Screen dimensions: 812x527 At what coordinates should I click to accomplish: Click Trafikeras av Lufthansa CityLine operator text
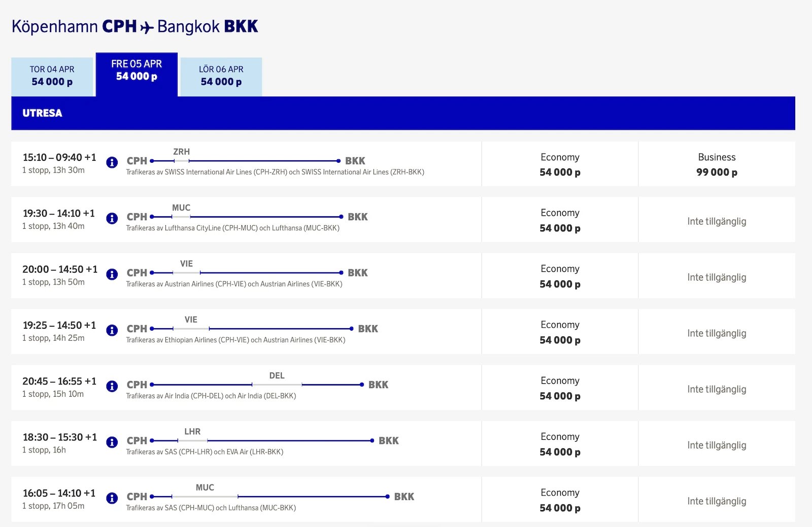[x=233, y=228]
